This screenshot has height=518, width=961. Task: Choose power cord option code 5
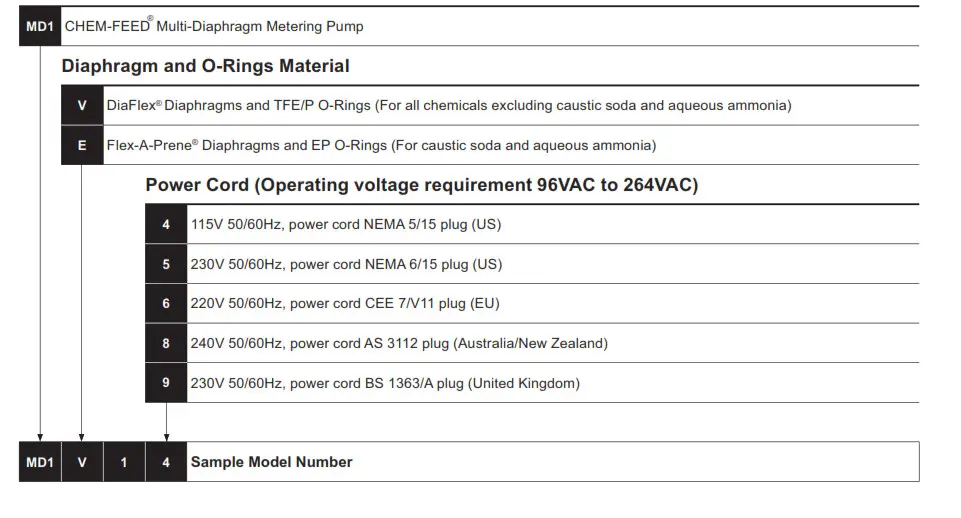(166, 264)
